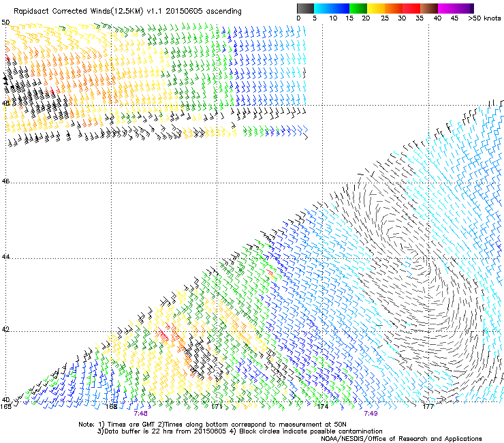Click the latitude '44' axis label
Screen dimensions: 504x443
pos(5,257)
